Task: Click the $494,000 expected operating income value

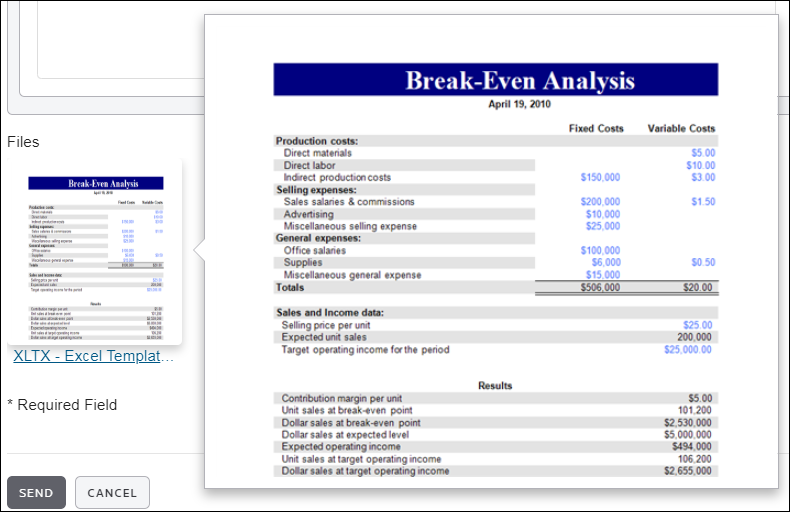Action: (x=688, y=447)
